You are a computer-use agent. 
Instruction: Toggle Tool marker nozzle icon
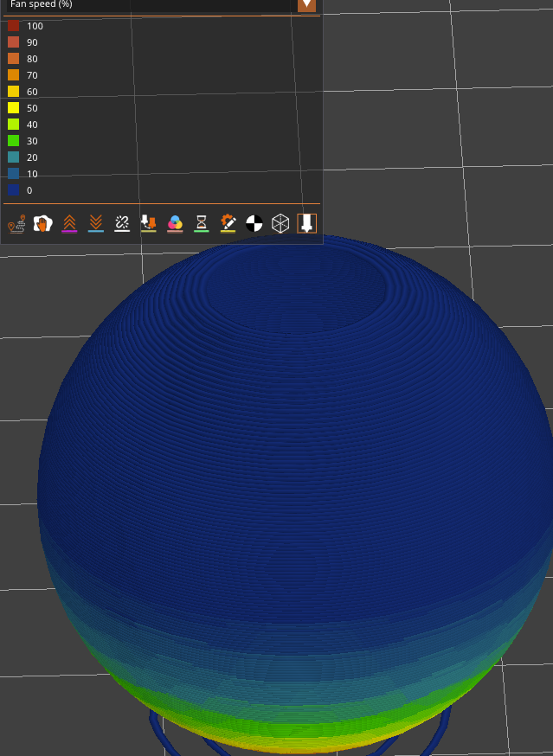(307, 224)
